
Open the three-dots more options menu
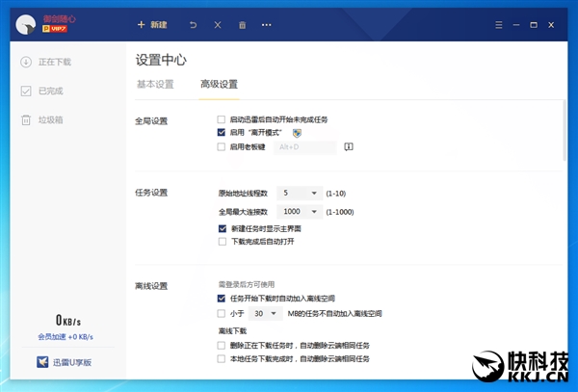[x=267, y=25]
